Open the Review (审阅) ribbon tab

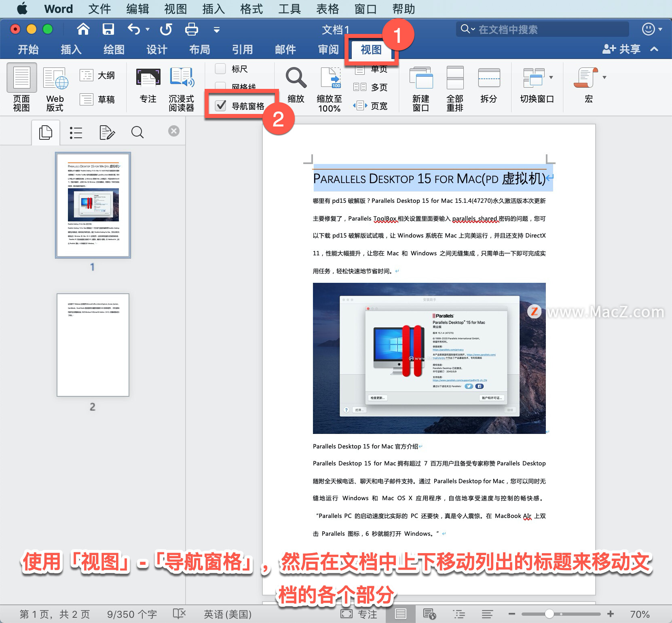[x=328, y=49]
